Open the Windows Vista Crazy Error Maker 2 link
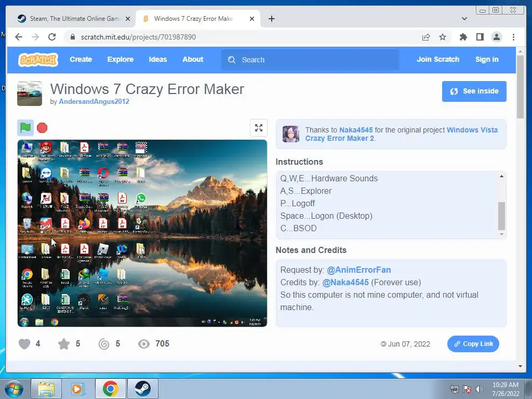 click(x=402, y=134)
